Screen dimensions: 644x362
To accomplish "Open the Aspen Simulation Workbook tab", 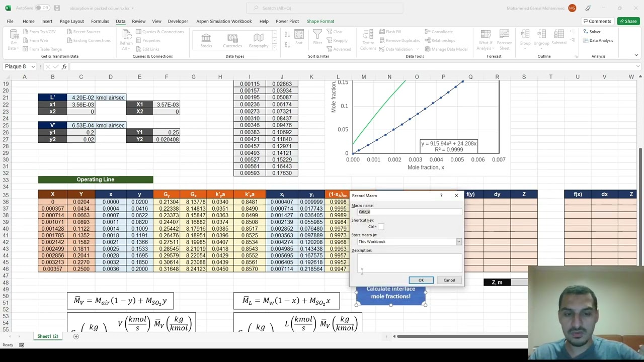I will 224,21.
